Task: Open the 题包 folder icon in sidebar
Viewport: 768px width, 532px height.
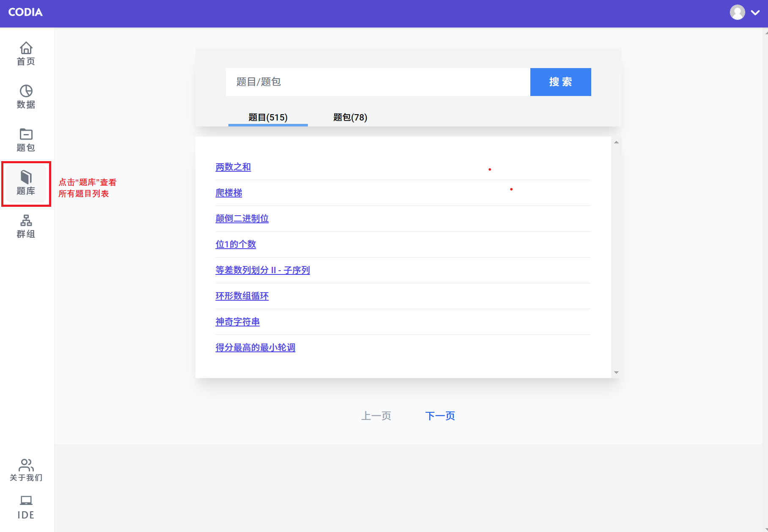Action: coord(26,134)
